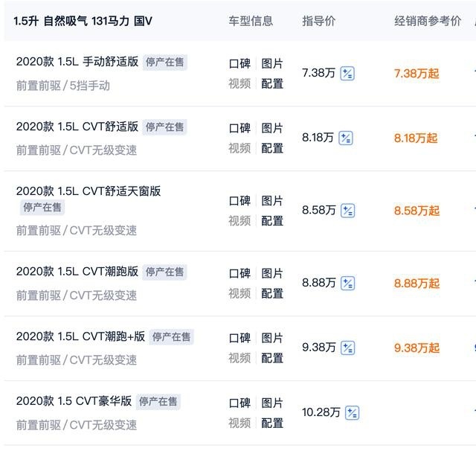Viewport: 476px width, 451px height.
Task: Open the 2020款 1.5L CVT潮跑+版 model
Action: [80, 336]
